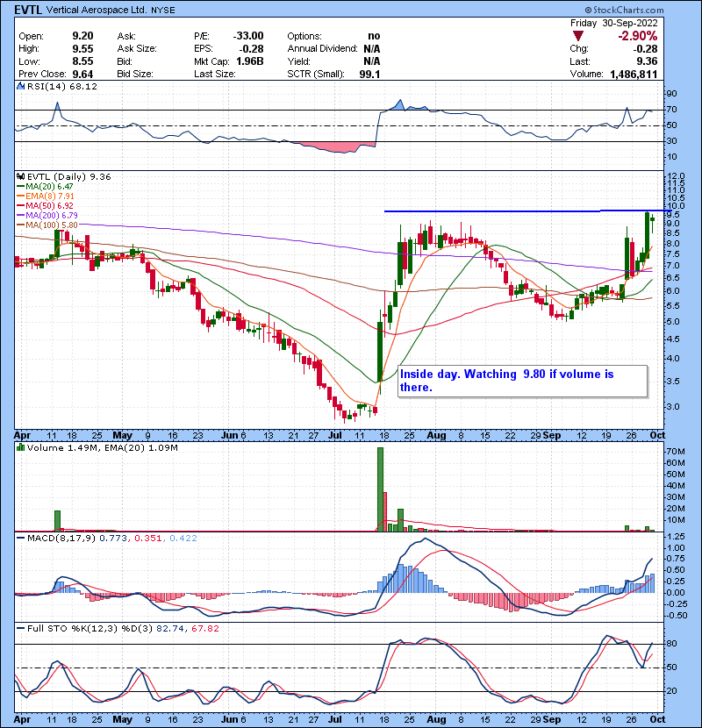The height and width of the screenshot is (728, 702).
Task: Click the MACD(8,17,9) indicator label
Action: pyautogui.click(x=62, y=539)
